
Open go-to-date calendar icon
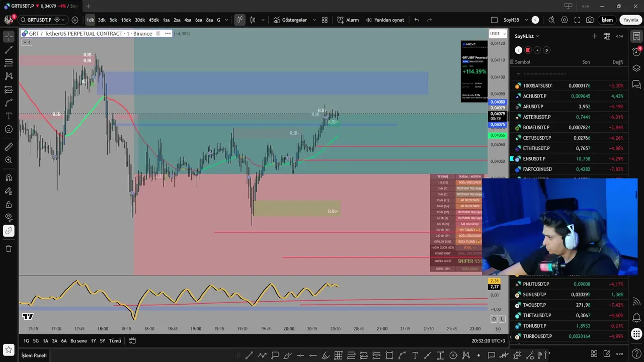click(x=132, y=341)
